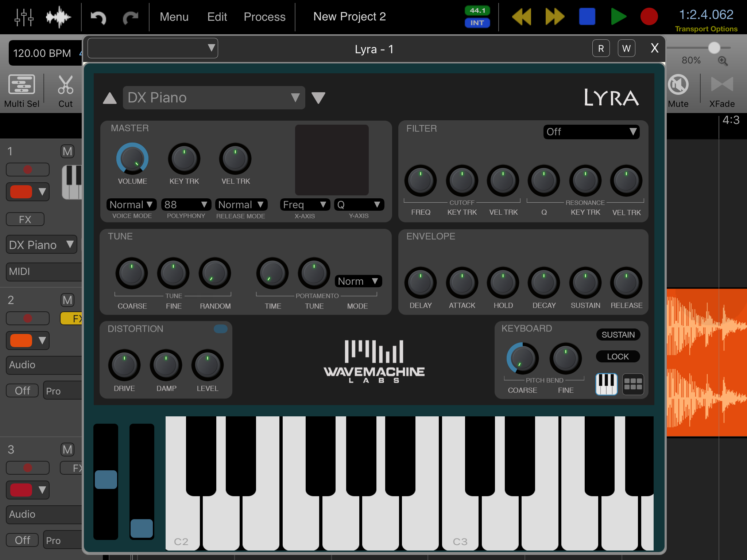Stop playback with the blue square

[587, 17]
